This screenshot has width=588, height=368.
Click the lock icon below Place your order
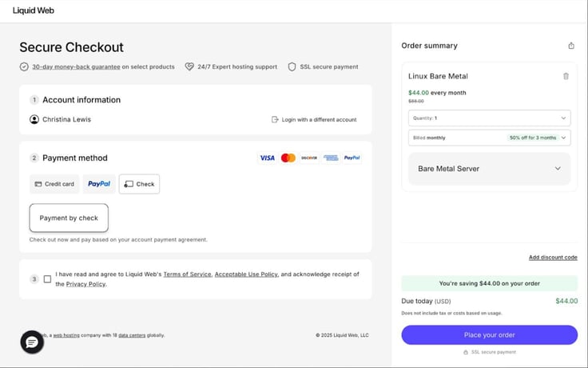[466, 352]
